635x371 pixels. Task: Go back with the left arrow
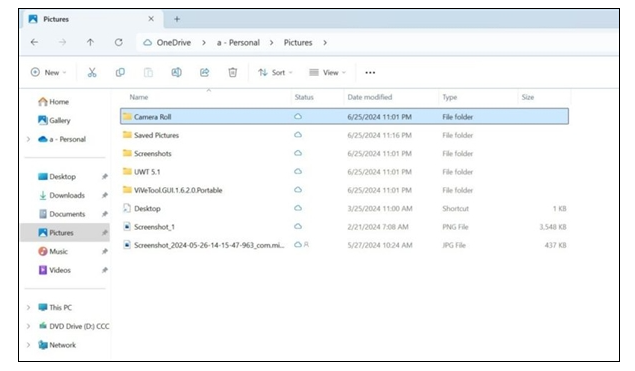pos(34,42)
